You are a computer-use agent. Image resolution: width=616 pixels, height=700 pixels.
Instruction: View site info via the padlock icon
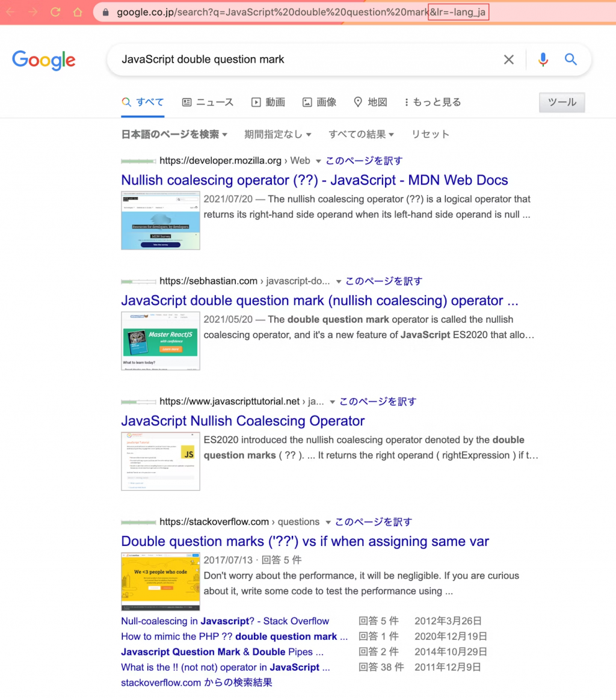(105, 12)
